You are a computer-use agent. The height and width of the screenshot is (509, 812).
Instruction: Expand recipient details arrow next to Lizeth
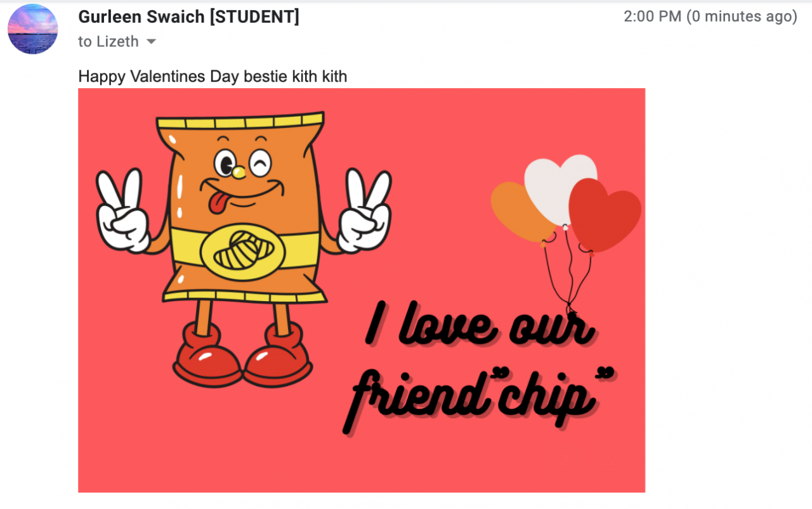pos(151,42)
